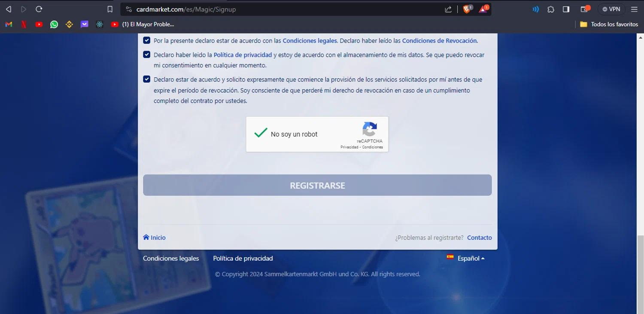Open the Binance bookmark
Screen dimensions: 644x314
(x=69, y=24)
